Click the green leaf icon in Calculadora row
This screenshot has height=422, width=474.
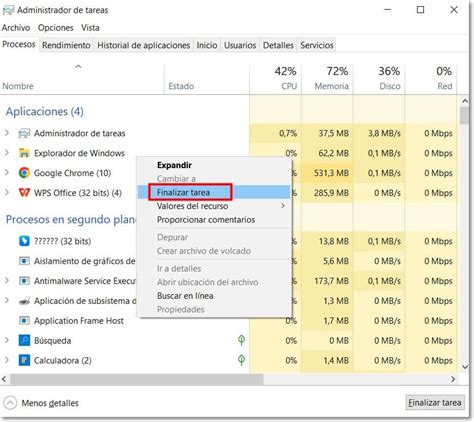click(x=241, y=360)
